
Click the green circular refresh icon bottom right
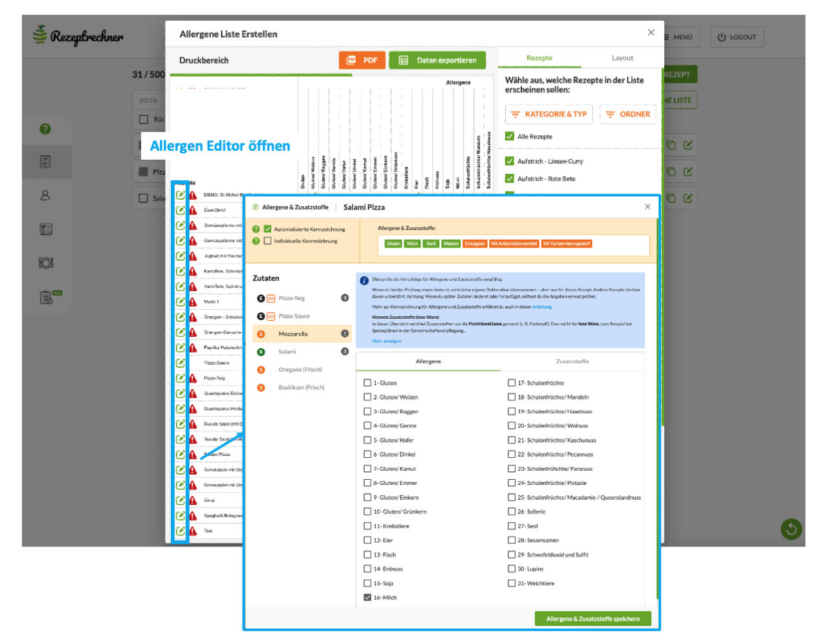click(x=790, y=528)
